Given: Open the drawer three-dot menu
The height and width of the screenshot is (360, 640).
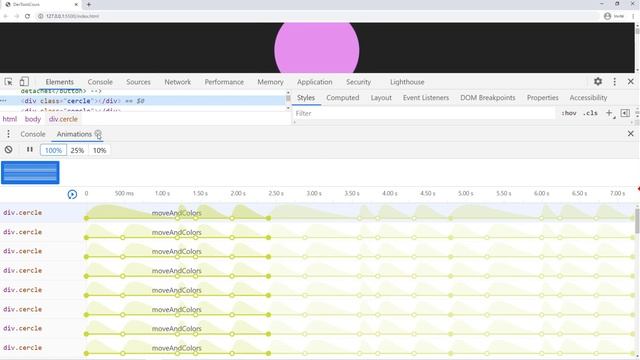Looking at the screenshot, I should 8,134.
